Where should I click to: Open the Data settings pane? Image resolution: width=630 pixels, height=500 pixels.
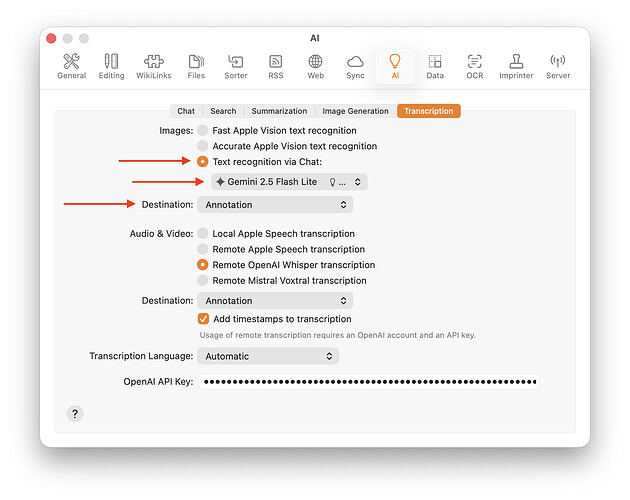(x=435, y=67)
